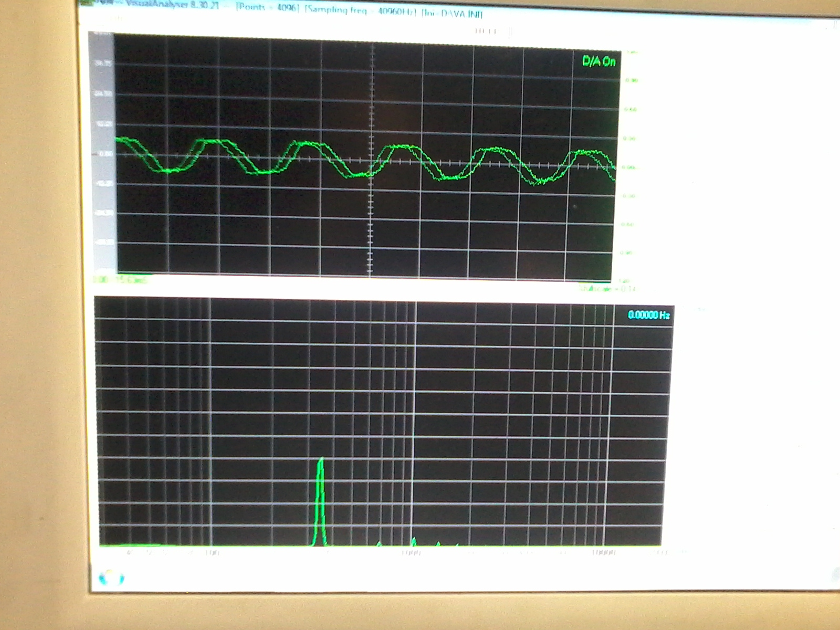Click the 10000 Hz axis label under spectrum

[x=604, y=553]
